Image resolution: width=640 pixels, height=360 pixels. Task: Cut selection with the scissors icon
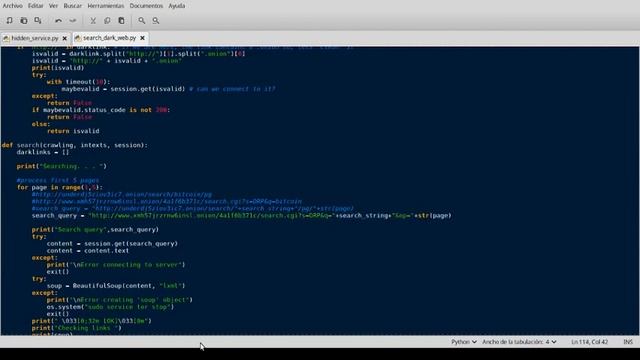click(93, 20)
